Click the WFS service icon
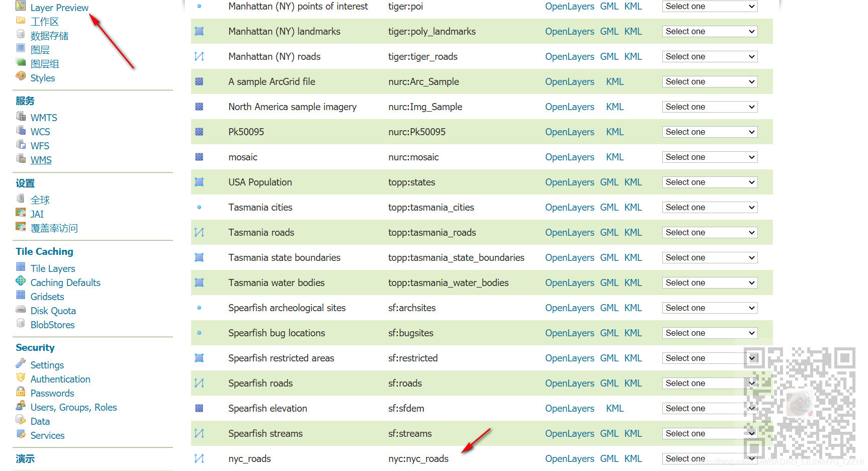The image size is (868, 471). (x=21, y=144)
